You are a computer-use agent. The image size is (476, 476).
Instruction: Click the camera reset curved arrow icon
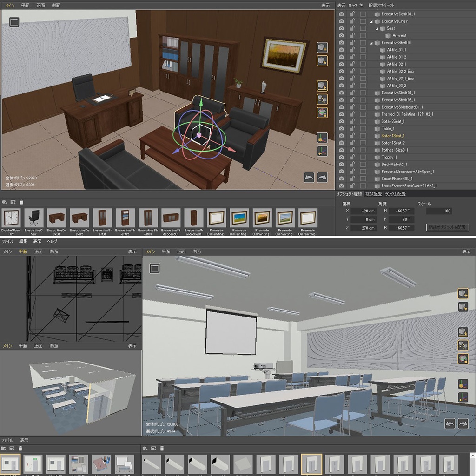pos(309,177)
